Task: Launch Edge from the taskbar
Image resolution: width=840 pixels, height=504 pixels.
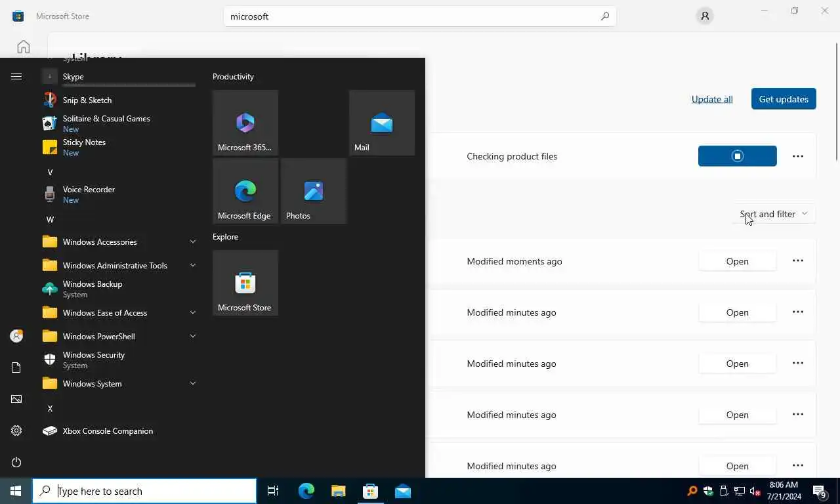Action: click(306, 491)
